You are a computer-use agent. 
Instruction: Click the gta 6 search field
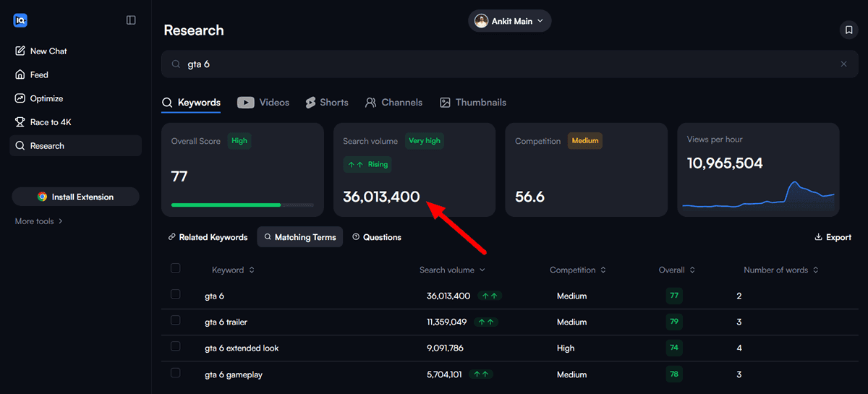(x=509, y=64)
